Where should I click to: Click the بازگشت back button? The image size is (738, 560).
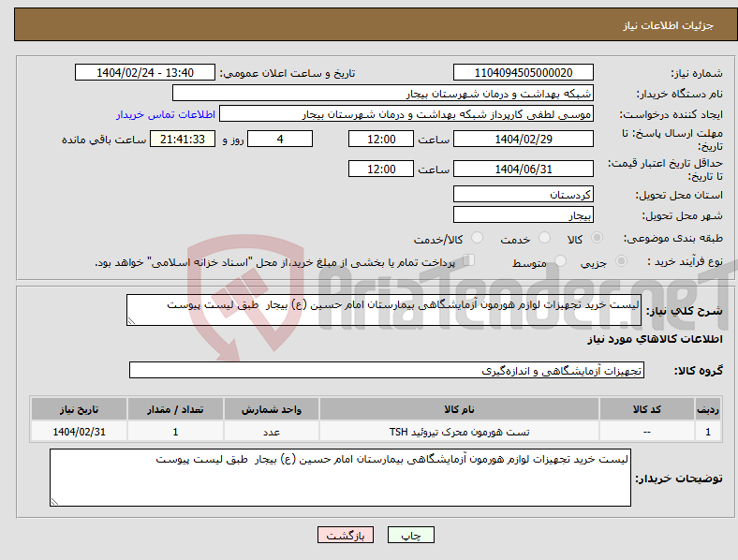(x=346, y=535)
